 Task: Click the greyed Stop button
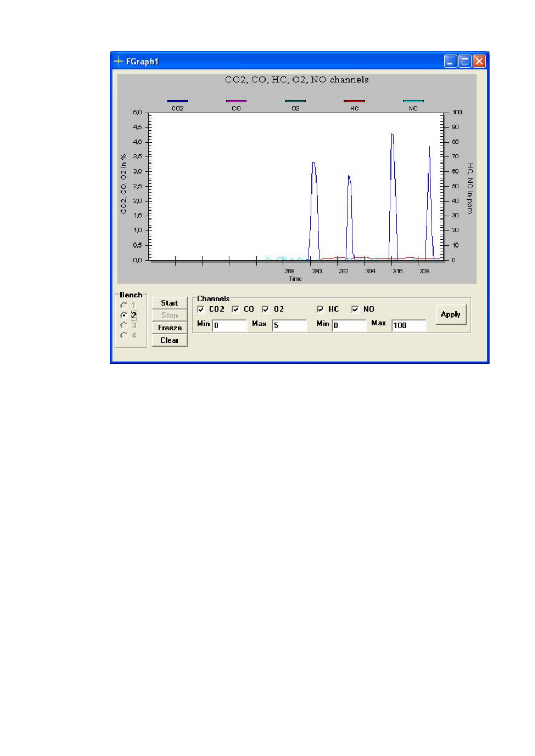click(169, 315)
